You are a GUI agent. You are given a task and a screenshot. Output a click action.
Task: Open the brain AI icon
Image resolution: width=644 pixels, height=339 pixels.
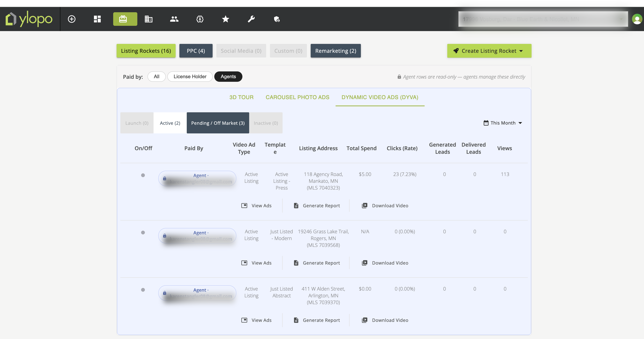tap(200, 19)
